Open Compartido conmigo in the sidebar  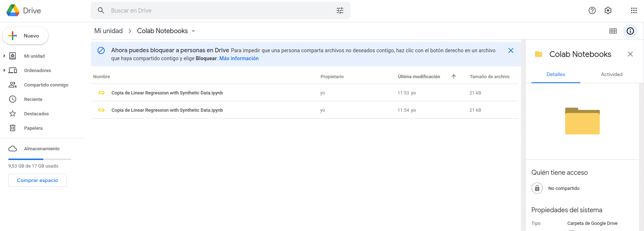tap(46, 85)
